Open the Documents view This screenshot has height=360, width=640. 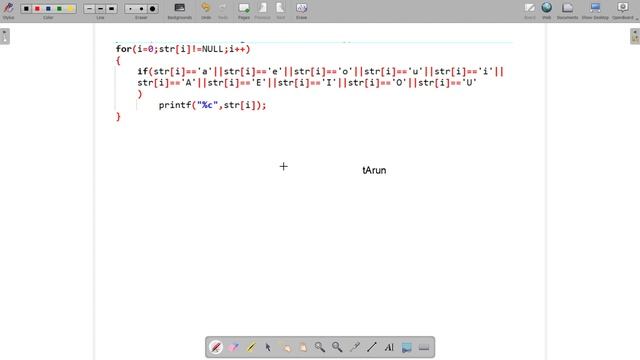tap(567, 10)
